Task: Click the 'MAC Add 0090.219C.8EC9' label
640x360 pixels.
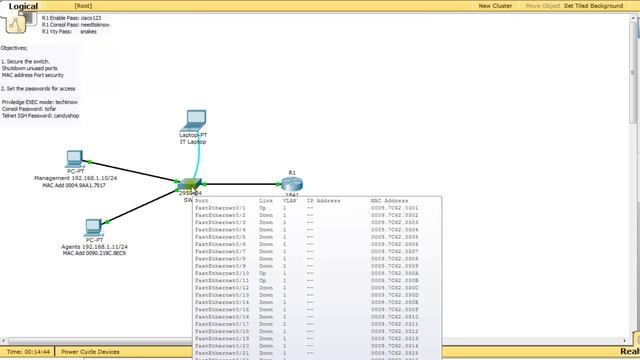Action: (x=94, y=253)
